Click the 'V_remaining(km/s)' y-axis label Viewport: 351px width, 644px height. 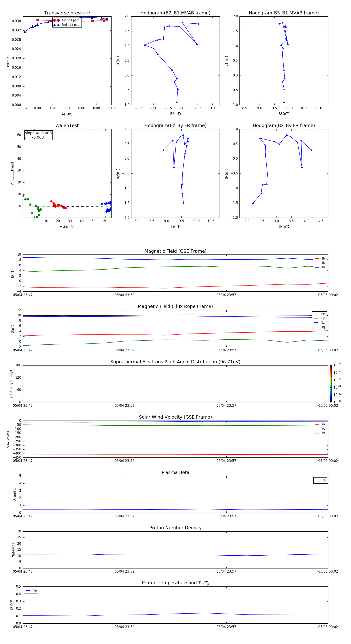pyautogui.click(x=12, y=173)
